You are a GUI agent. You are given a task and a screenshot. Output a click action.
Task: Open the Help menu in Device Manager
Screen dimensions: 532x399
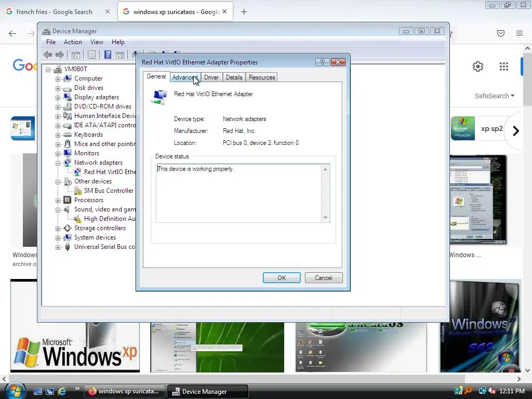(118, 42)
